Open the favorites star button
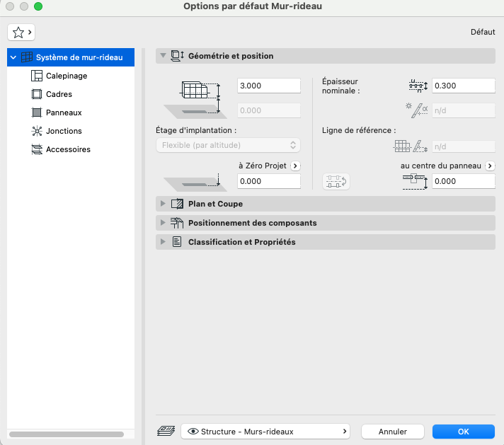The width and height of the screenshot is (504, 445). pos(21,32)
